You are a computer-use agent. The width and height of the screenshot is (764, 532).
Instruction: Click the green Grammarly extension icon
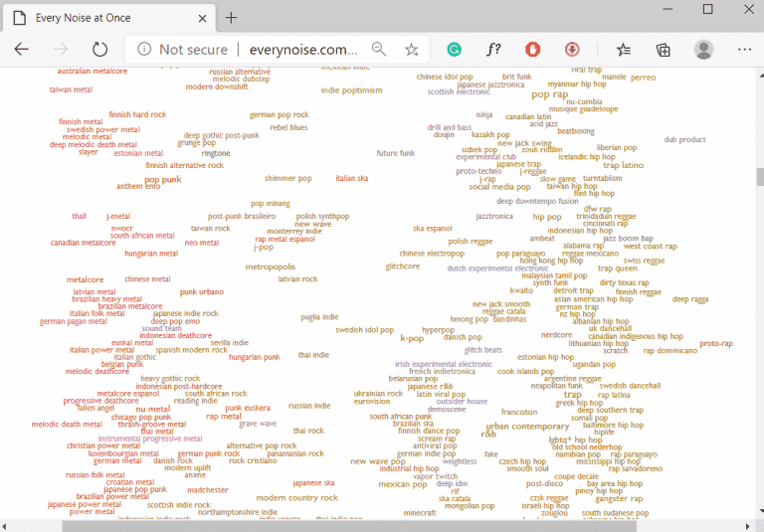454,49
